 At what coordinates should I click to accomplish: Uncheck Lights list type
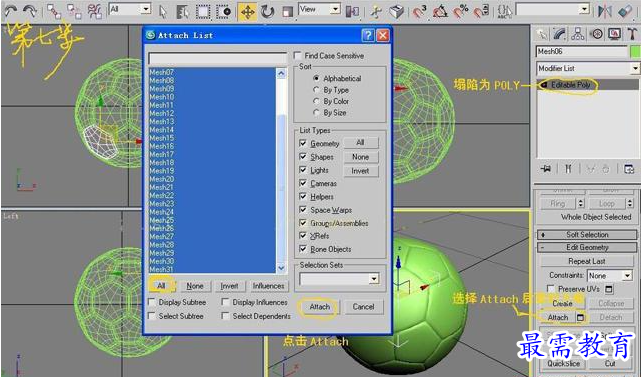point(303,170)
